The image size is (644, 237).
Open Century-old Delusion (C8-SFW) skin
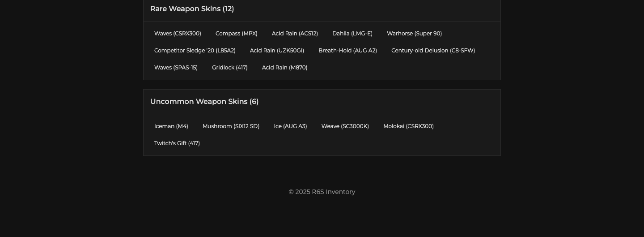tap(433, 51)
